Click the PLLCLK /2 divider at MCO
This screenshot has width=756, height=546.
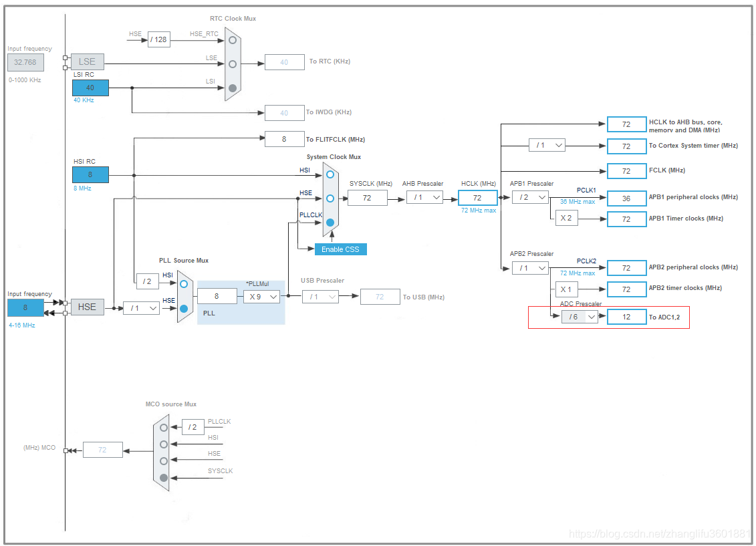193,427
